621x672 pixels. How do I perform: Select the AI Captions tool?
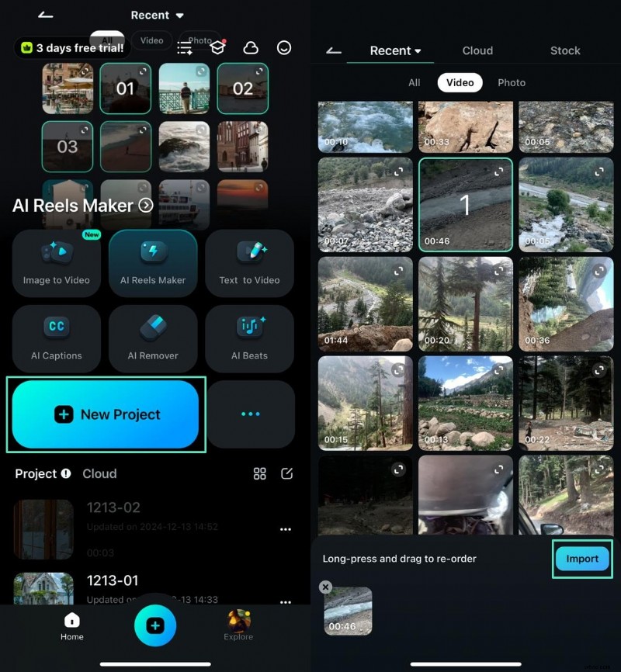pyautogui.click(x=56, y=338)
